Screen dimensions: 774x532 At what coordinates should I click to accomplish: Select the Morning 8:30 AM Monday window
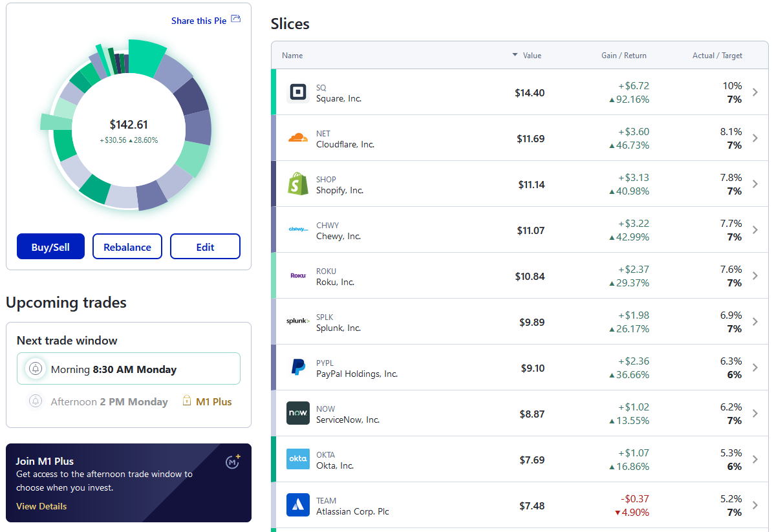(x=128, y=368)
